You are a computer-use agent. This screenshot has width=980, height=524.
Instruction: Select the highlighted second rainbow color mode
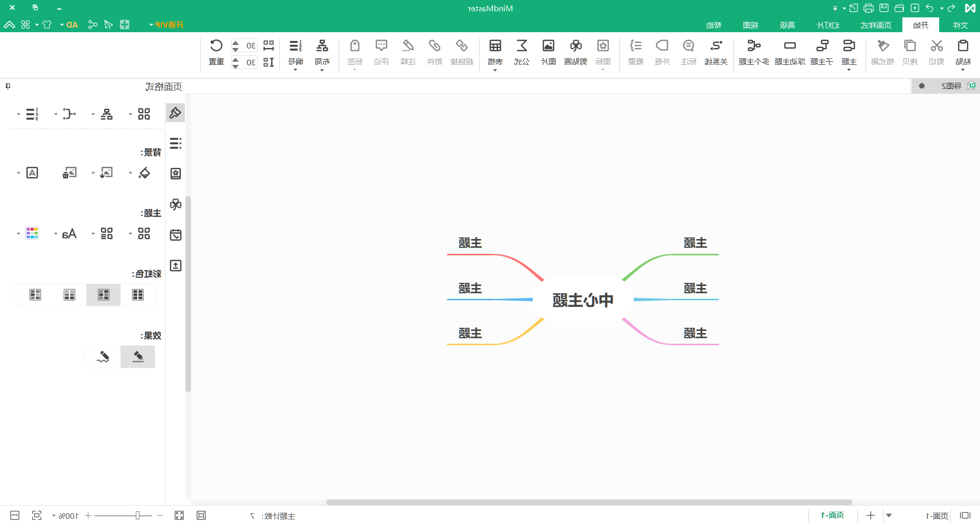click(x=103, y=295)
